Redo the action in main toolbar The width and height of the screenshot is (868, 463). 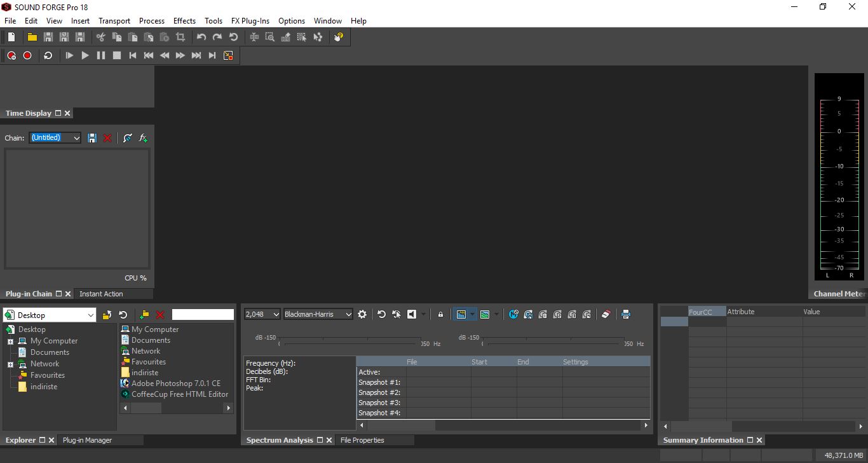click(217, 37)
